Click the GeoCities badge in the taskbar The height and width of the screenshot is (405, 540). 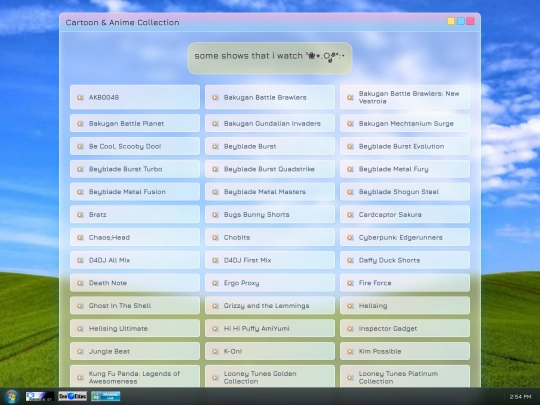[72, 396]
